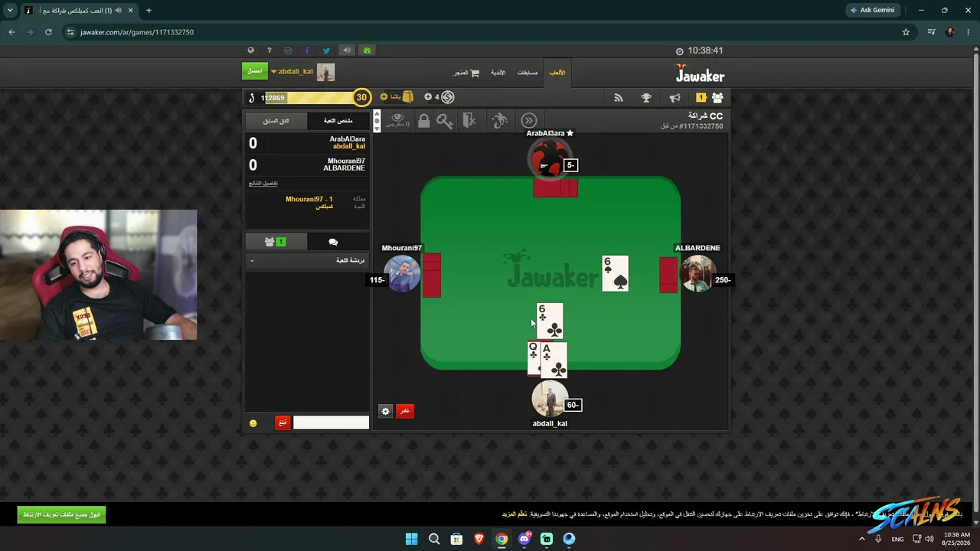The height and width of the screenshot is (551, 980).
Task: Play the Ace of clubs card
Action: pos(554,360)
